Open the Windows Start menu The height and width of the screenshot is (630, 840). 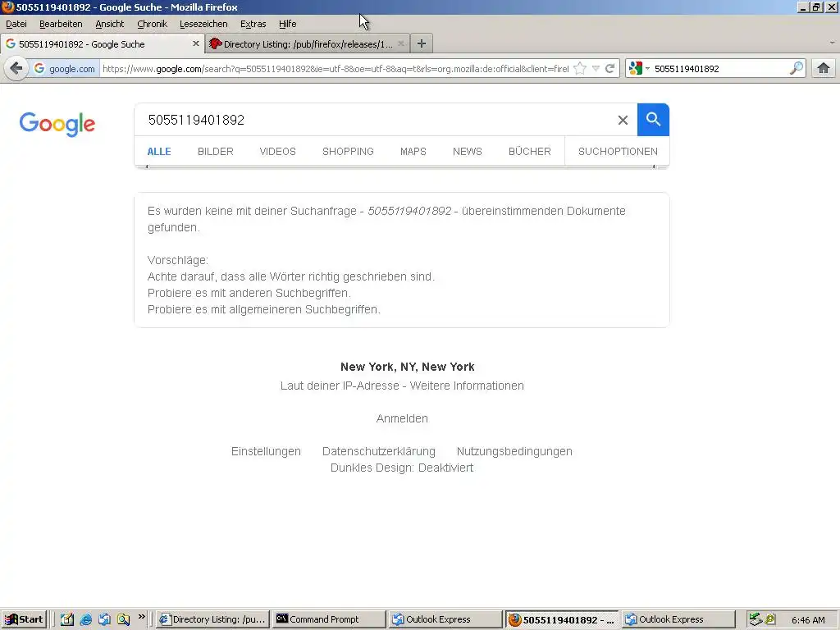pyautogui.click(x=24, y=619)
